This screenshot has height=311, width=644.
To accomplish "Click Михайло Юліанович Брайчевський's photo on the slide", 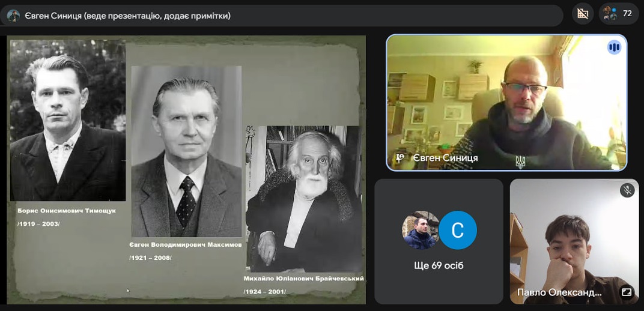I will pos(304,199).
